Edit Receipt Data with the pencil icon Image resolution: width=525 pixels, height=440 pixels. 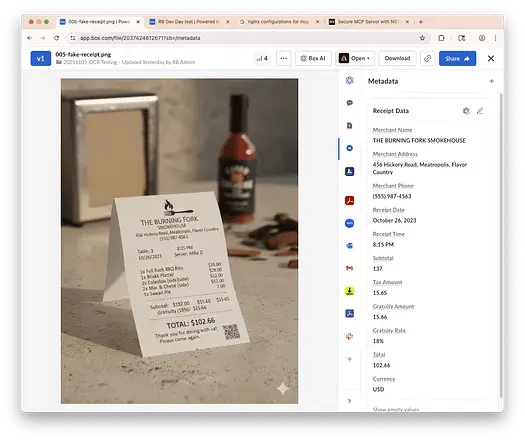[479, 111]
